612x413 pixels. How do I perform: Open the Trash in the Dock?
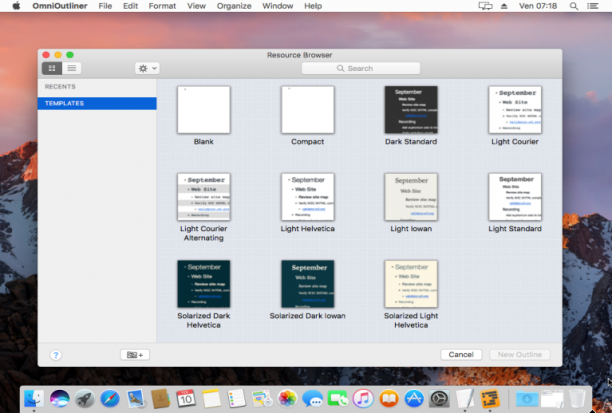click(577, 399)
